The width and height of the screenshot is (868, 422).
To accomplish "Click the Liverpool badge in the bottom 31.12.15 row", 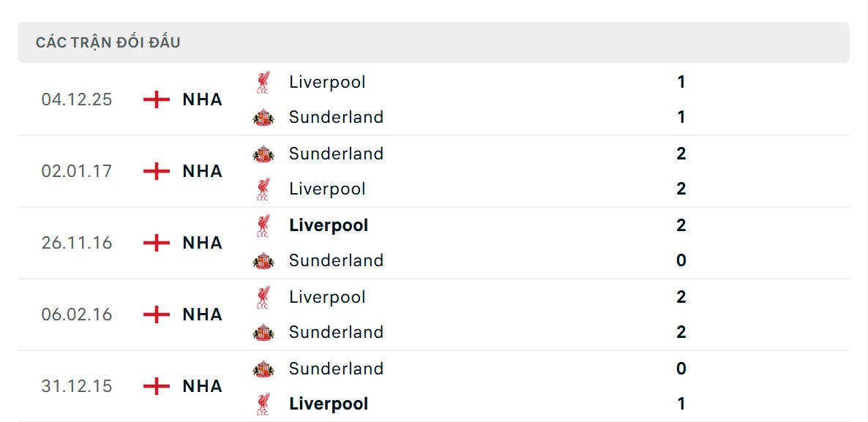I will click(x=262, y=402).
